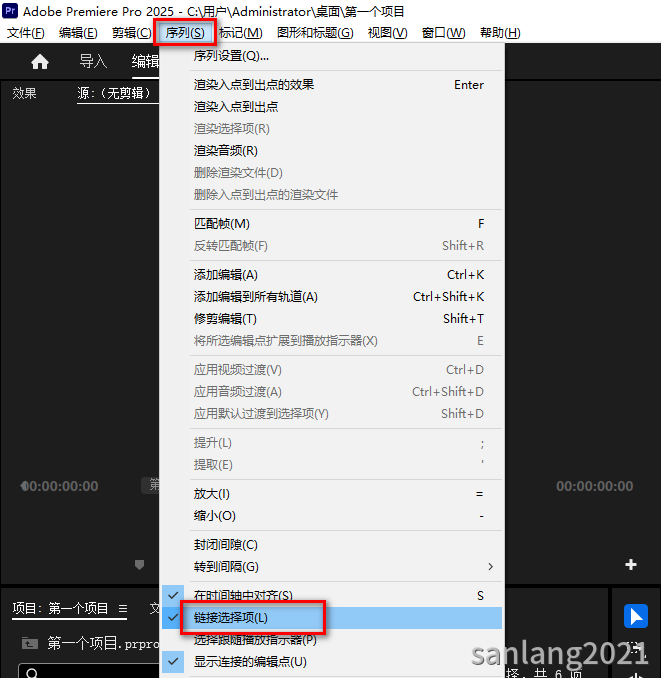Open the 图形和标题(G) menu
This screenshot has height=678, width=661.
tap(315, 33)
